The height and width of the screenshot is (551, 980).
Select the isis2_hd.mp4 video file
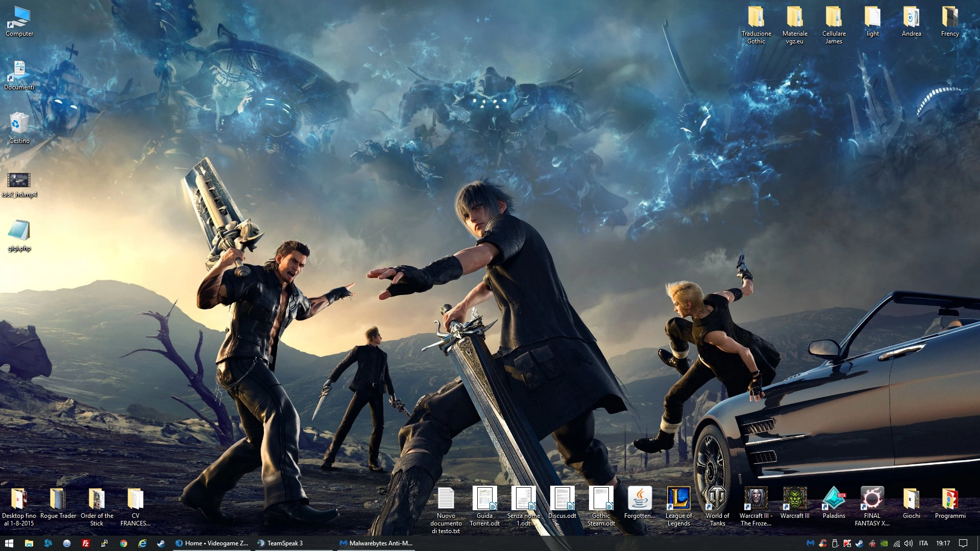(19, 184)
